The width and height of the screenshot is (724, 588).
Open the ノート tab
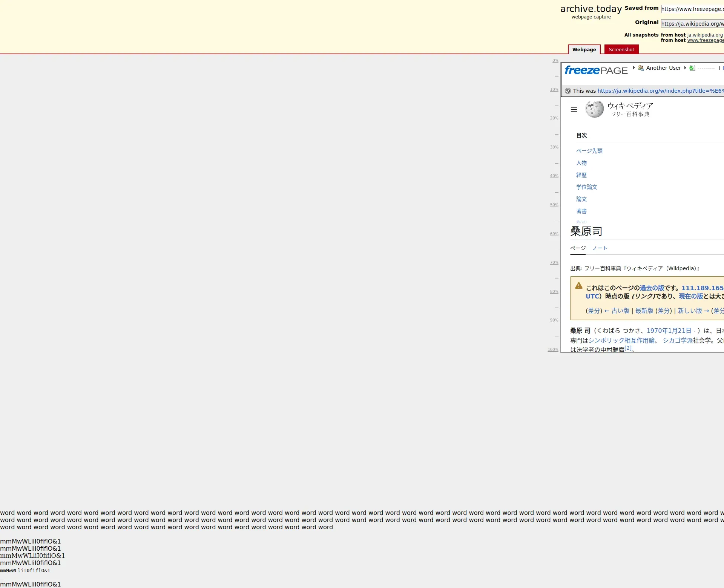point(600,248)
